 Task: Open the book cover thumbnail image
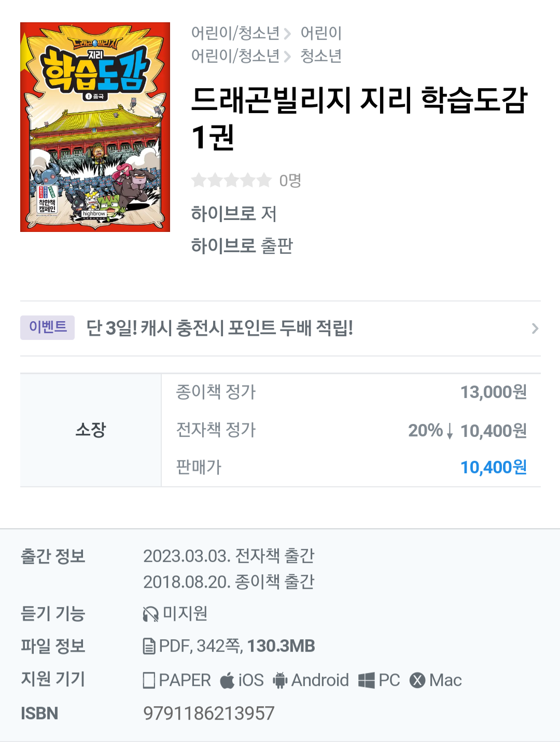pyautogui.click(x=95, y=127)
